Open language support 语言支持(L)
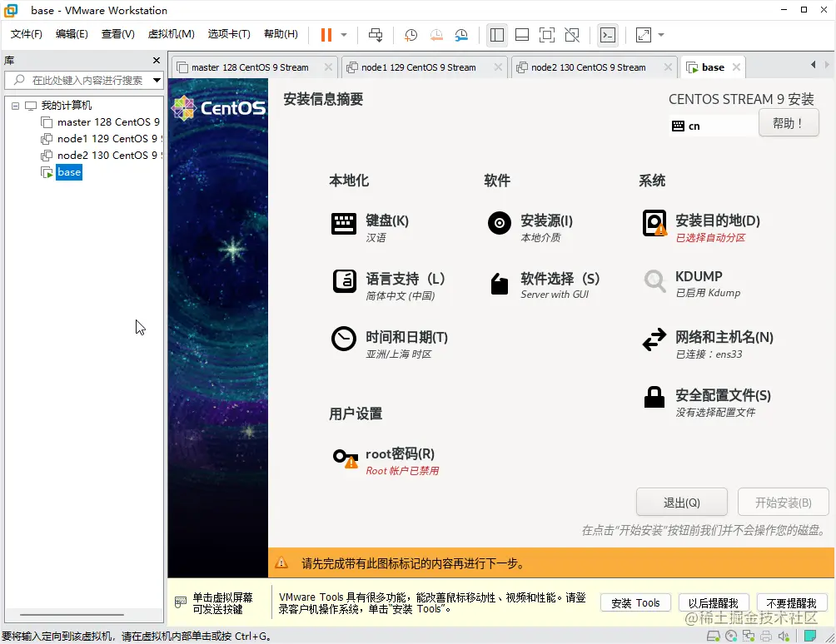836x644 pixels. 389,286
